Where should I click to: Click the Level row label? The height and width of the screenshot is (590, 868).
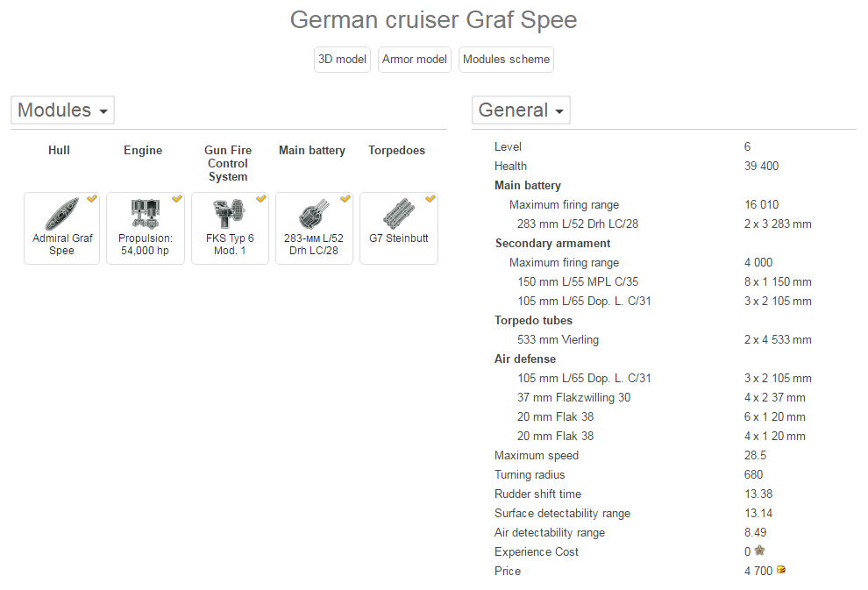coord(509,146)
